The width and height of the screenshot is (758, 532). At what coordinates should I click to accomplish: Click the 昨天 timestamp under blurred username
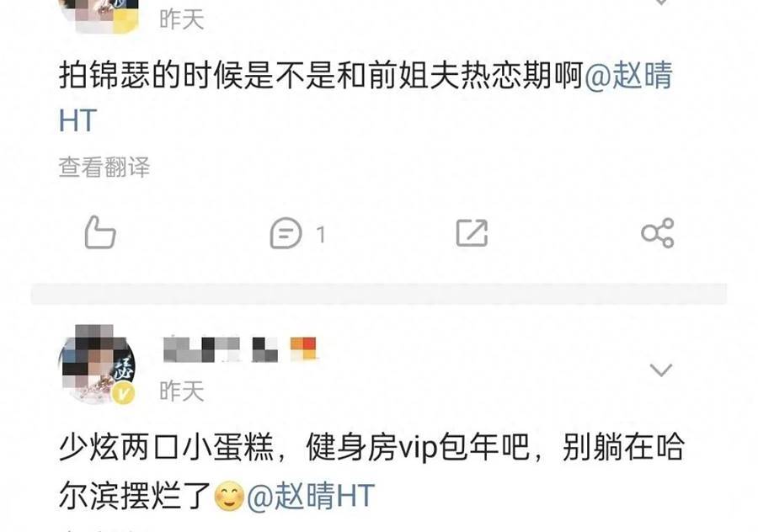click(x=182, y=391)
